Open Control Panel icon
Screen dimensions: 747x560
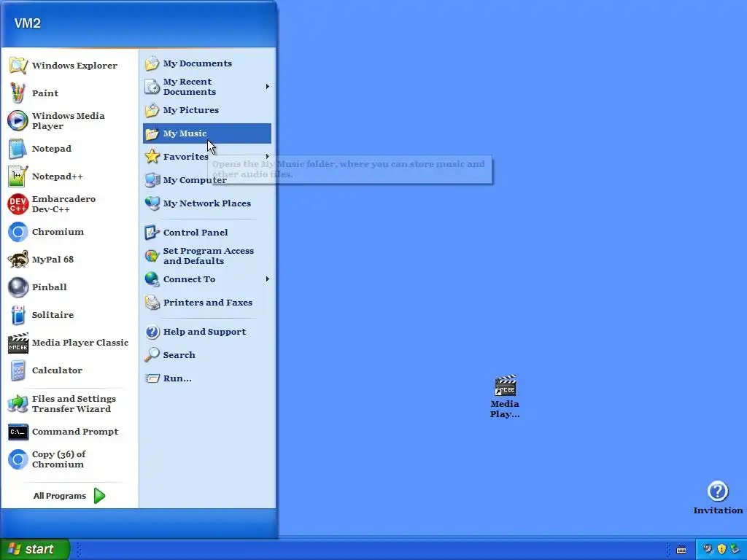tap(152, 233)
